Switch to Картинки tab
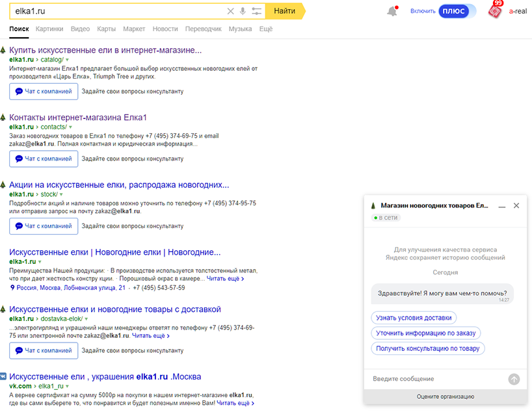Image resolution: width=532 pixels, height=412 pixels. pos(49,29)
